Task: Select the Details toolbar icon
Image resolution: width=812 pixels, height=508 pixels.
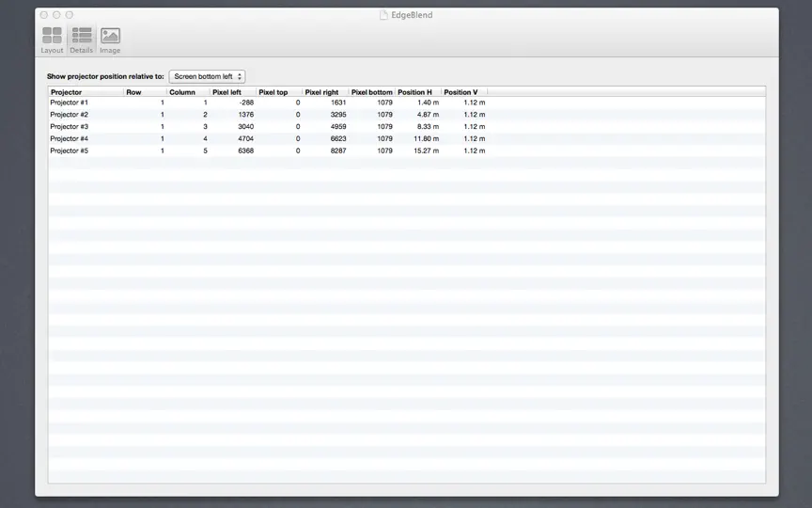Action: tap(82, 40)
